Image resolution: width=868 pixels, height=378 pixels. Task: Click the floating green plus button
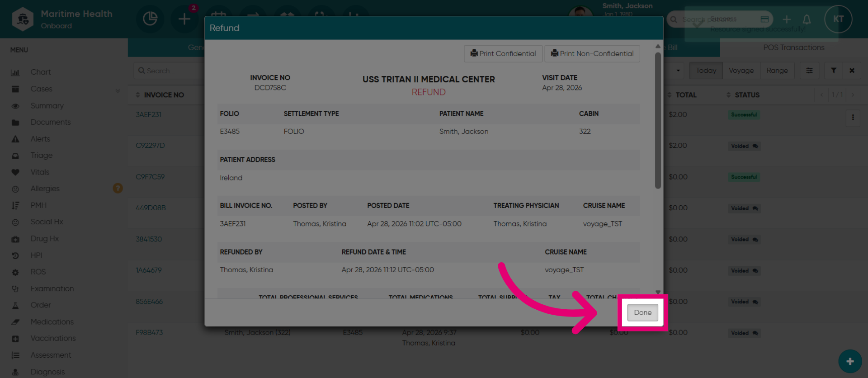click(x=850, y=361)
